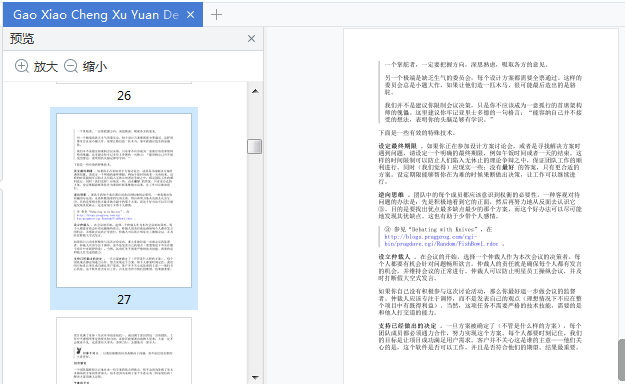Click the thumbnail panel scrollbar handle
This screenshot has height=384, width=625.
click(x=255, y=146)
